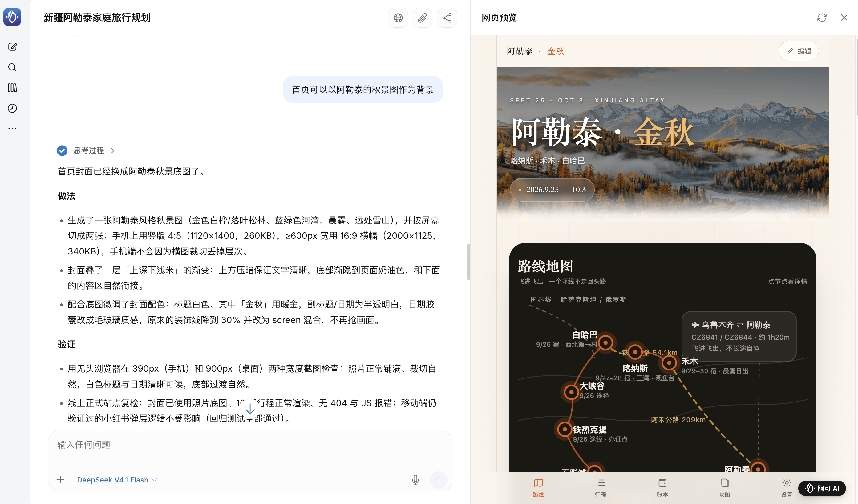
Task: Click the 阿勒泰 autumn cover image
Action: [x=662, y=143]
